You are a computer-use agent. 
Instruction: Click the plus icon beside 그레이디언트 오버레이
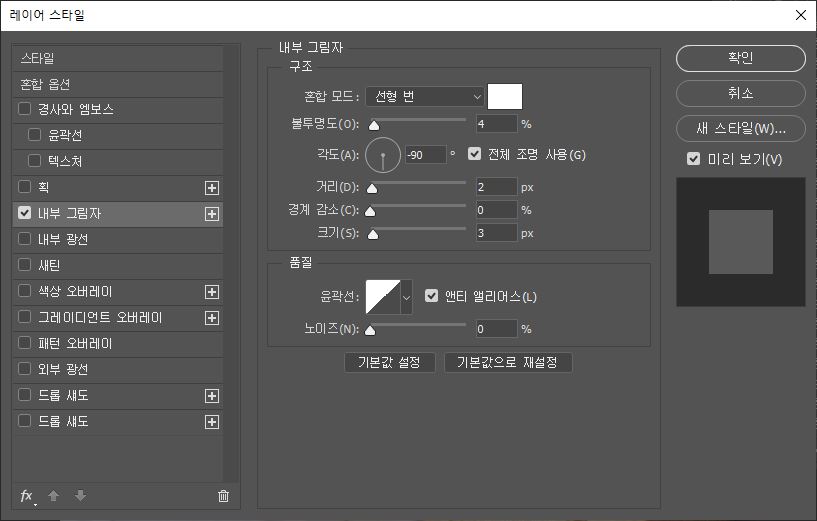point(212,318)
